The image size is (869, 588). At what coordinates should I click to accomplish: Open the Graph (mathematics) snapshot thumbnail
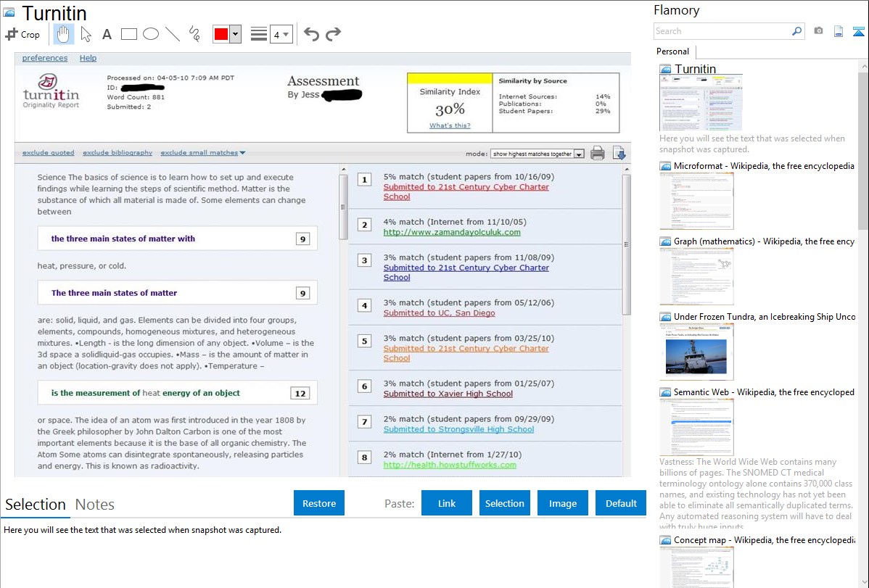click(696, 276)
